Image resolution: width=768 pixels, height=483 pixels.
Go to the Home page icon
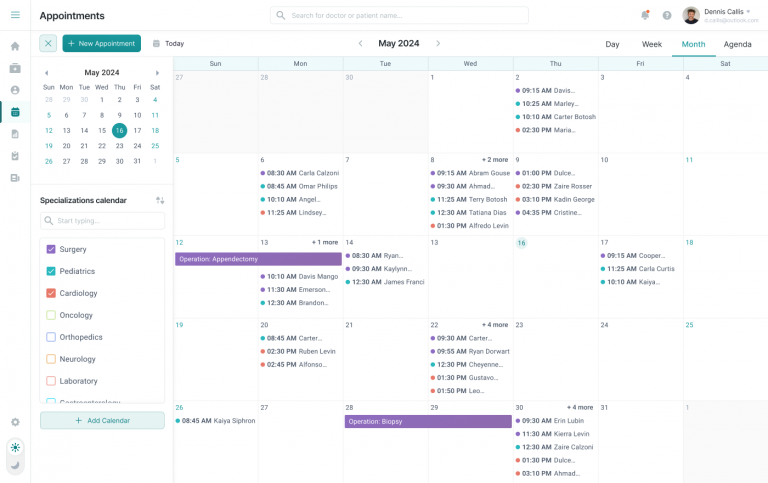pyautogui.click(x=15, y=46)
